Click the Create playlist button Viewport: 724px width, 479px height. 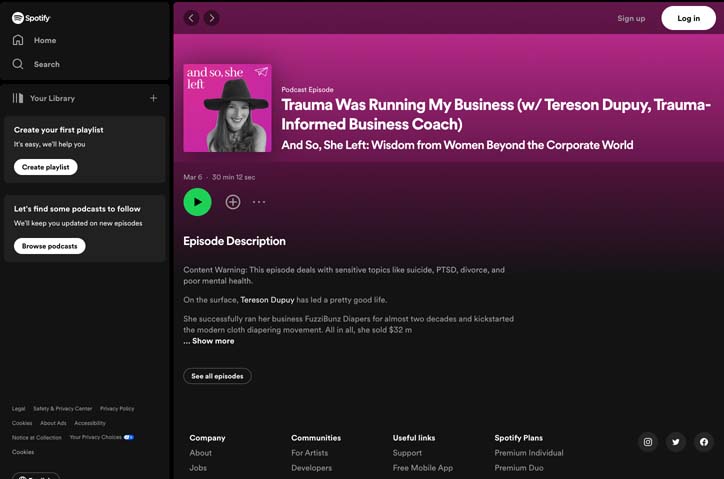[x=46, y=167]
